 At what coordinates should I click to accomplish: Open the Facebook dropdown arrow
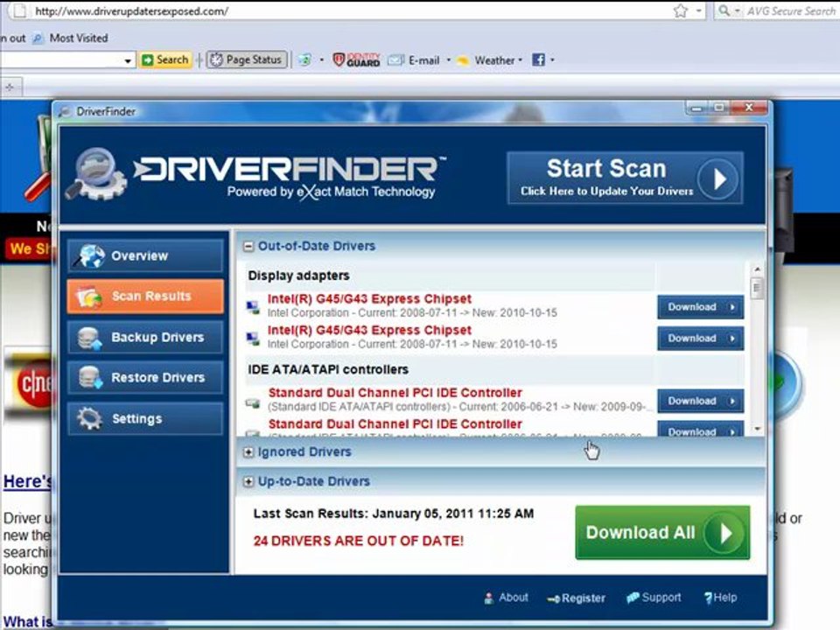(552, 60)
